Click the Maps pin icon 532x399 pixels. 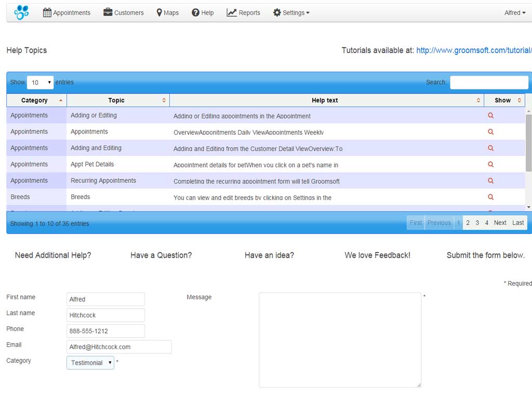[158, 12]
